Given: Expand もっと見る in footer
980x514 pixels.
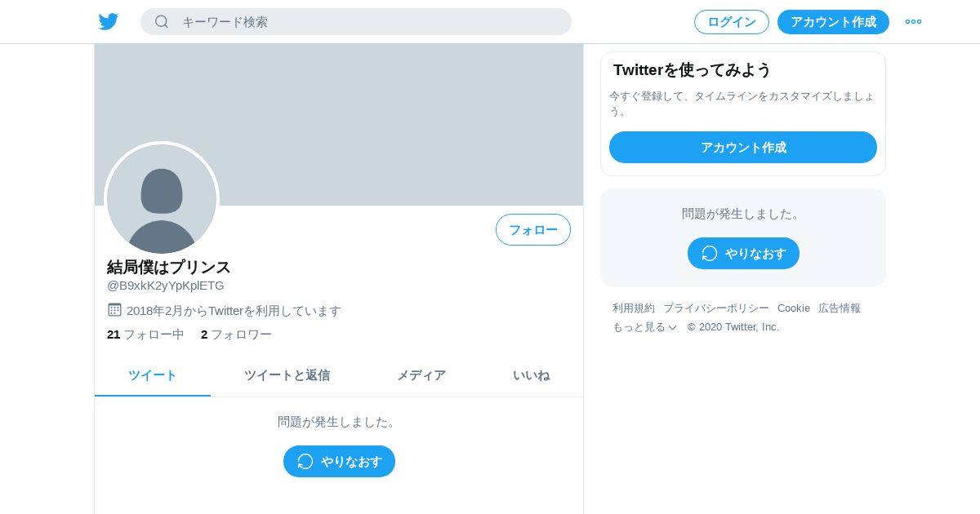Looking at the screenshot, I should (644, 327).
